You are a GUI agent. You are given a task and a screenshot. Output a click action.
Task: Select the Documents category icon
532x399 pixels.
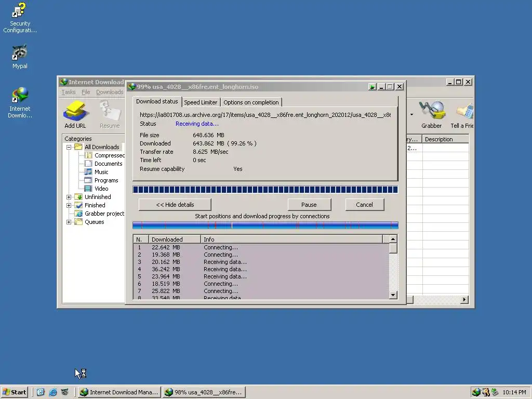click(x=88, y=164)
